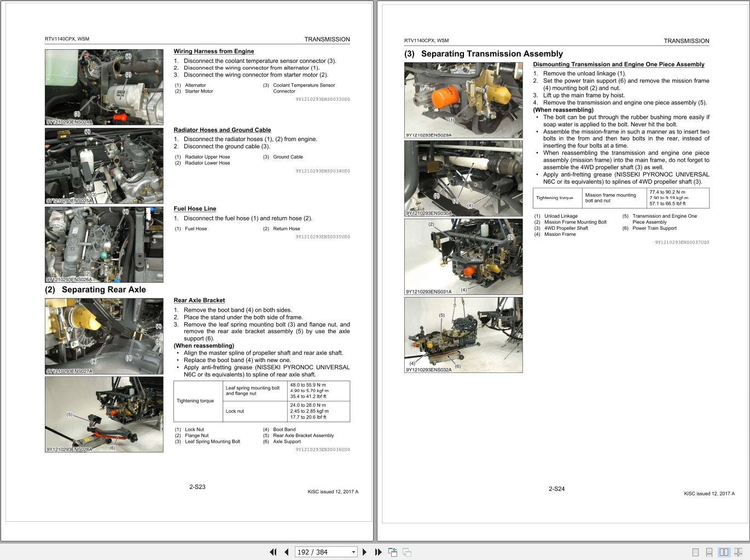Click the 'Fuel Hose Line' heading
Image resolution: width=750 pixels, height=560 pixels.
(195, 209)
